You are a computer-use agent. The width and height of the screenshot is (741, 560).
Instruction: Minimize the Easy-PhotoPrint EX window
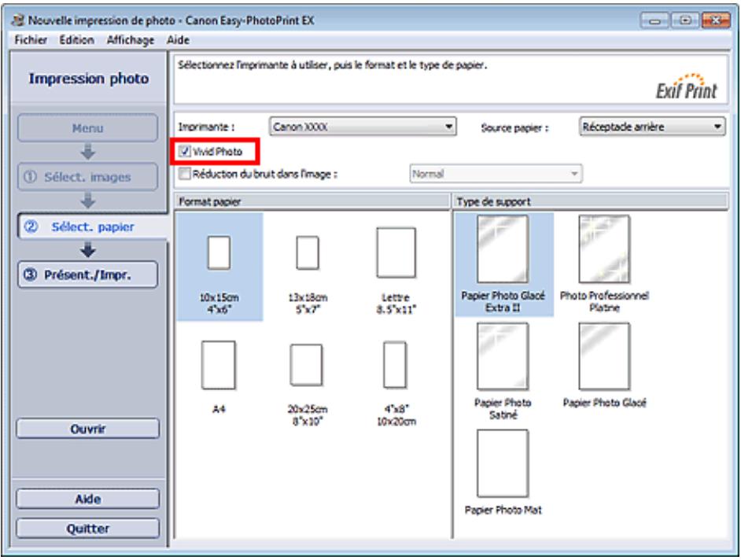654,20
